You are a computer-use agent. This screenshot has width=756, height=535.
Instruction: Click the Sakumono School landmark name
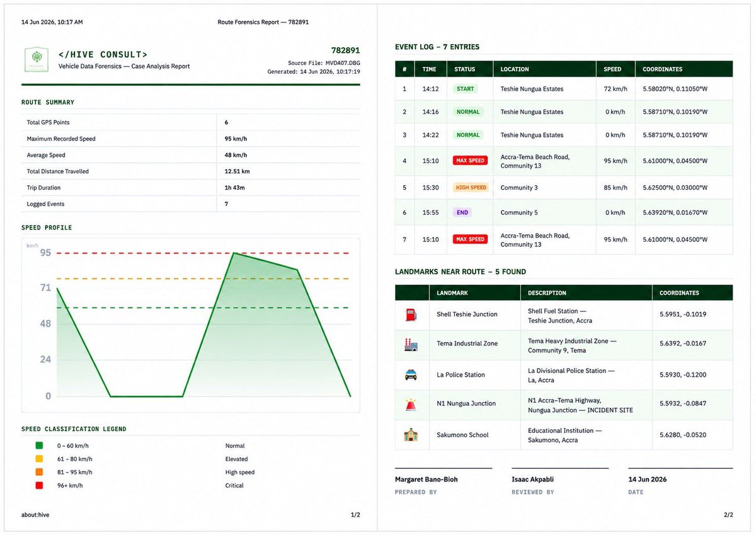[x=462, y=435]
